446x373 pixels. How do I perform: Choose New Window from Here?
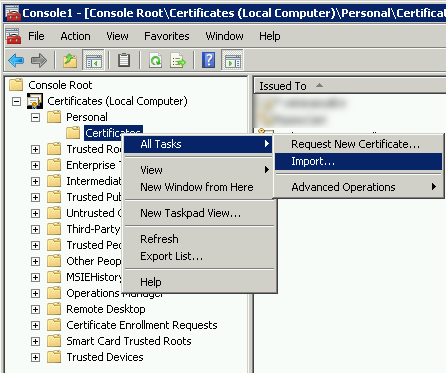tap(199, 187)
